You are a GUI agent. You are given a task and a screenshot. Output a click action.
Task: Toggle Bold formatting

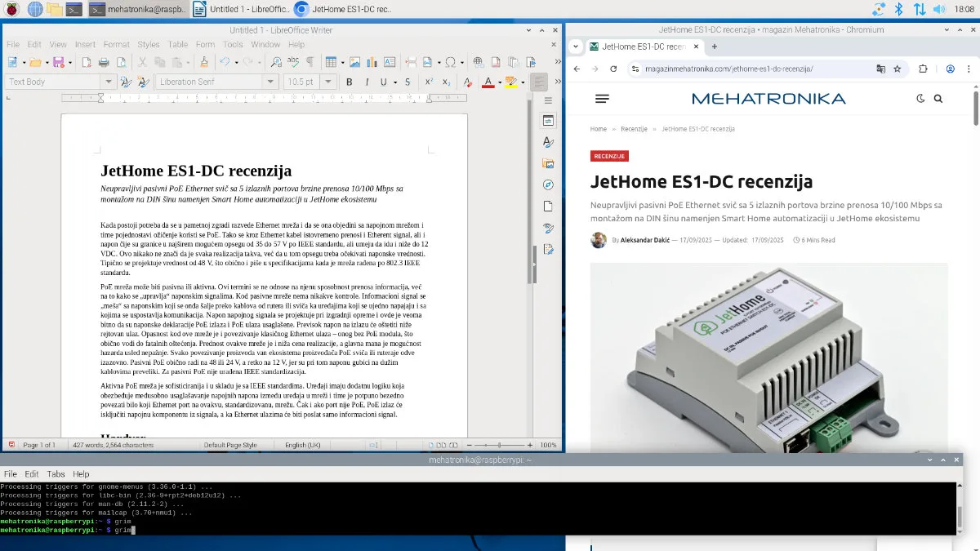[349, 82]
